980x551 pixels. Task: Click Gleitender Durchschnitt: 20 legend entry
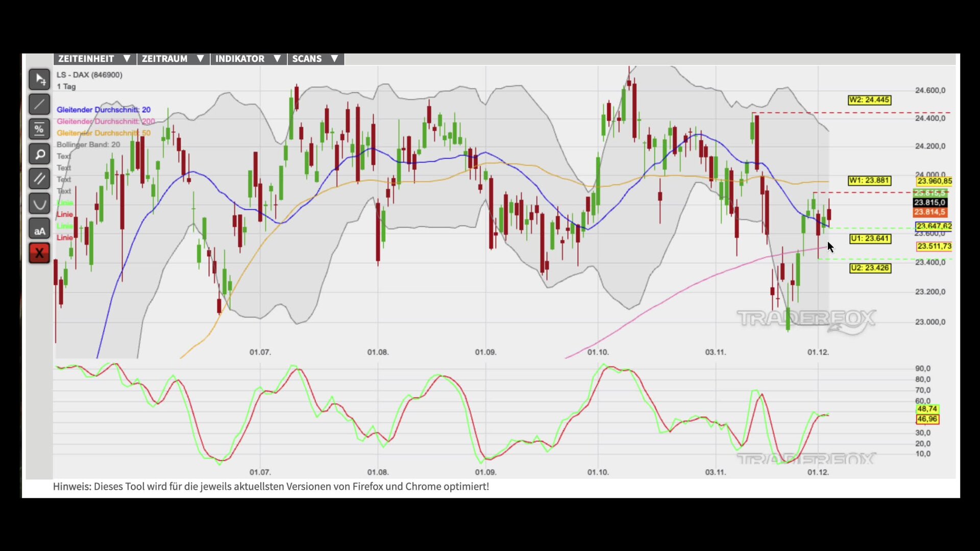coord(103,110)
